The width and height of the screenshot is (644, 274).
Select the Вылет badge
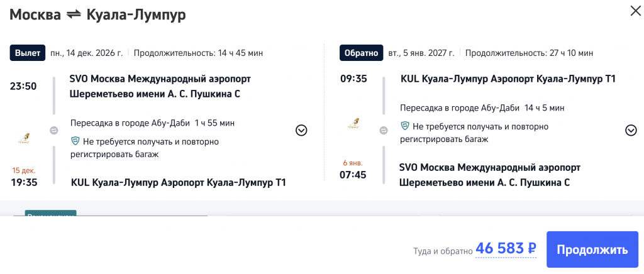click(28, 53)
